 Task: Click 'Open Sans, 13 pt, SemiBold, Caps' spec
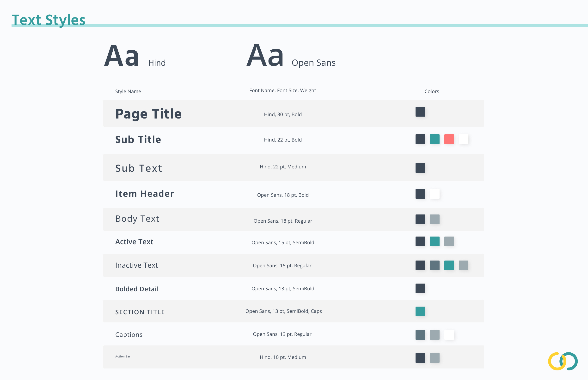click(x=284, y=311)
